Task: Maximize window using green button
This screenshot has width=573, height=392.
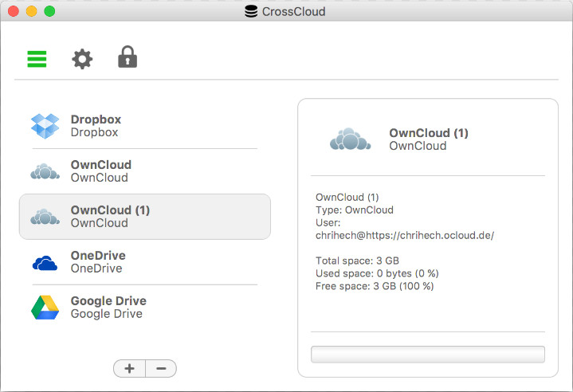Action: click(x=49, y=11)
